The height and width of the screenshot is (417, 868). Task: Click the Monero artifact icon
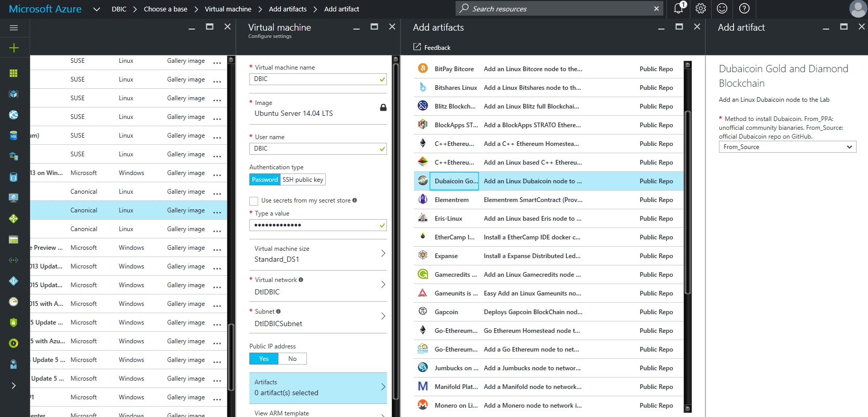(x=423, y=405)
